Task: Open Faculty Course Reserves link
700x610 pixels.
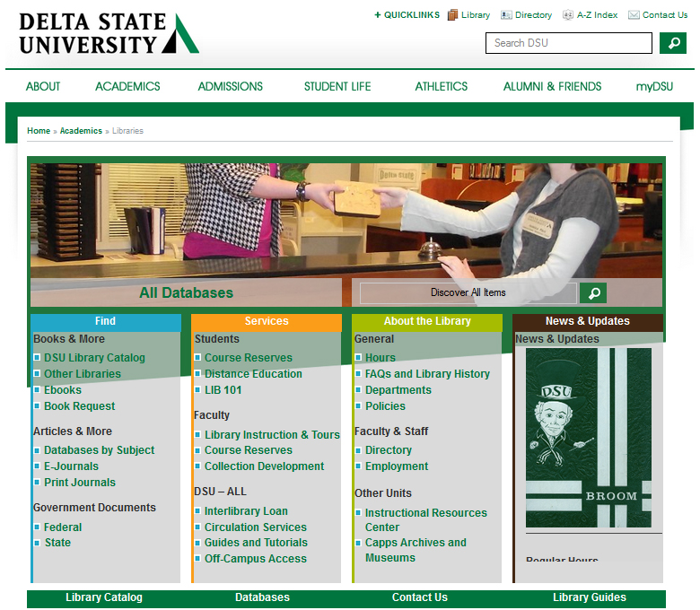Action: (249, 450)
